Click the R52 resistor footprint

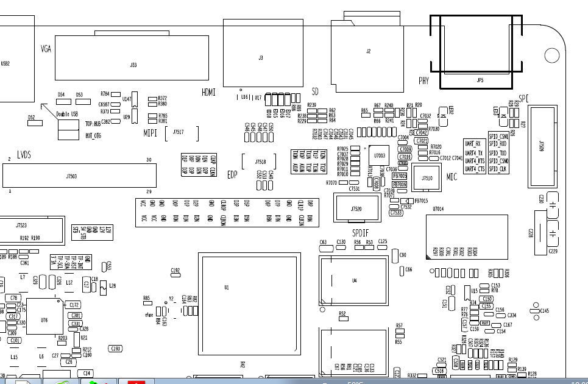coord(344,319)
